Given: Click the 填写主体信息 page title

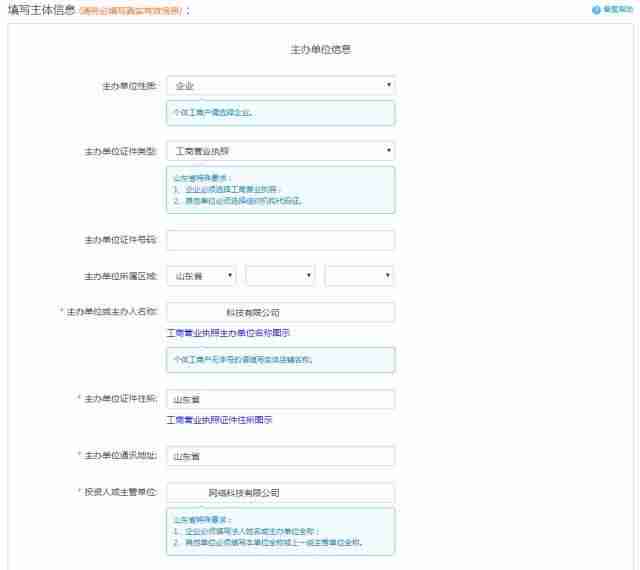Looking at the screenshot, I should pyautogui.click(x=42, y=10).
